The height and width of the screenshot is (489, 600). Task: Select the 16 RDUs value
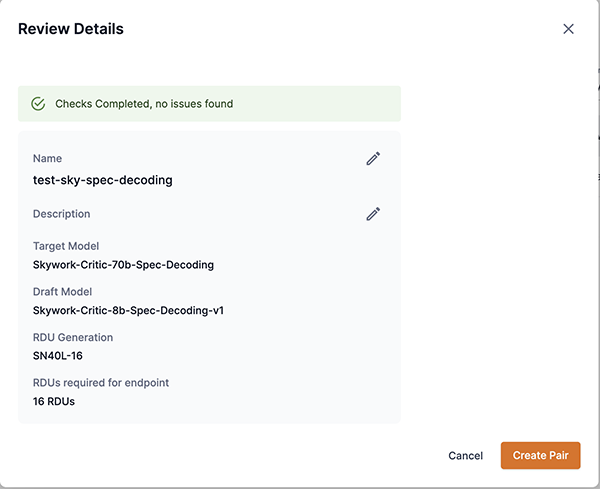[x=54, y=401]
